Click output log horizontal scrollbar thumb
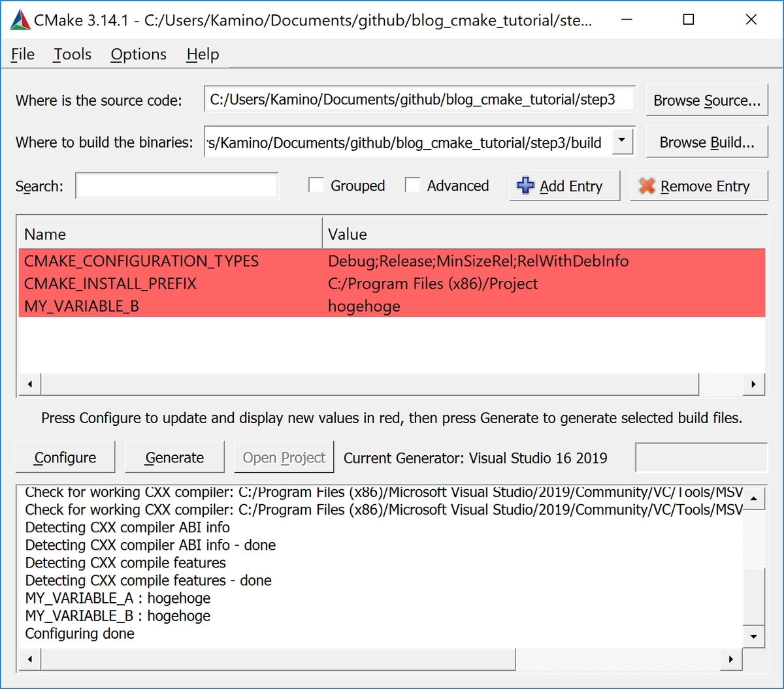The width and height of the screenshot is (784, 689). [x=278, y=660]
